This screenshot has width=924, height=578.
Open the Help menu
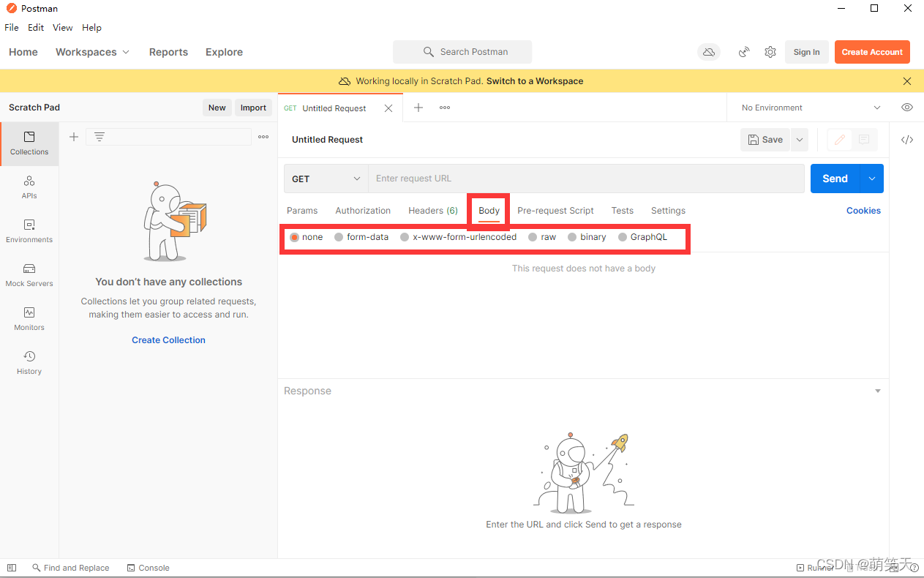click(x=91, y=28)
